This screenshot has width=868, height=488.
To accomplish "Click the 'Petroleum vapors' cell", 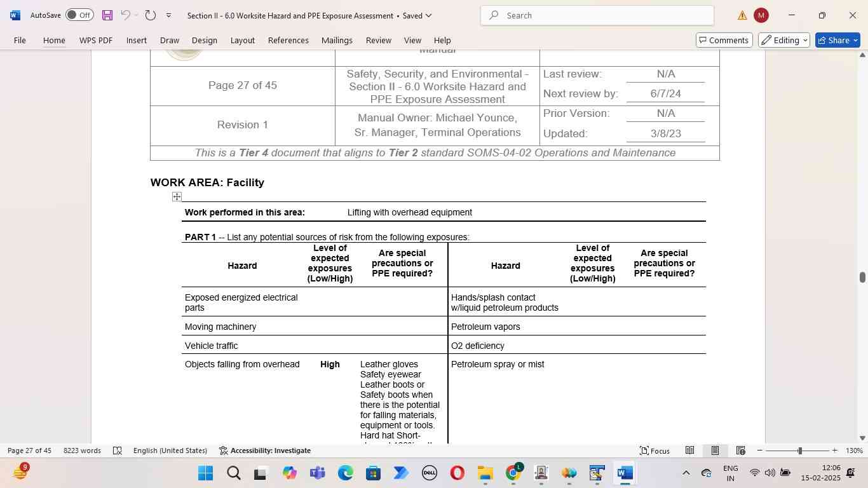I will tap(485, 327).
